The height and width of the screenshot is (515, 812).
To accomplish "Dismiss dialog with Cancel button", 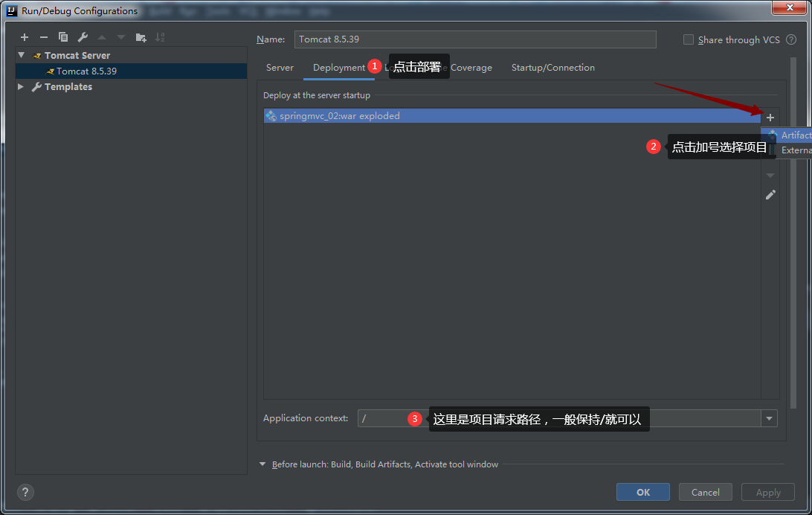I will click(x=706, y=492).
